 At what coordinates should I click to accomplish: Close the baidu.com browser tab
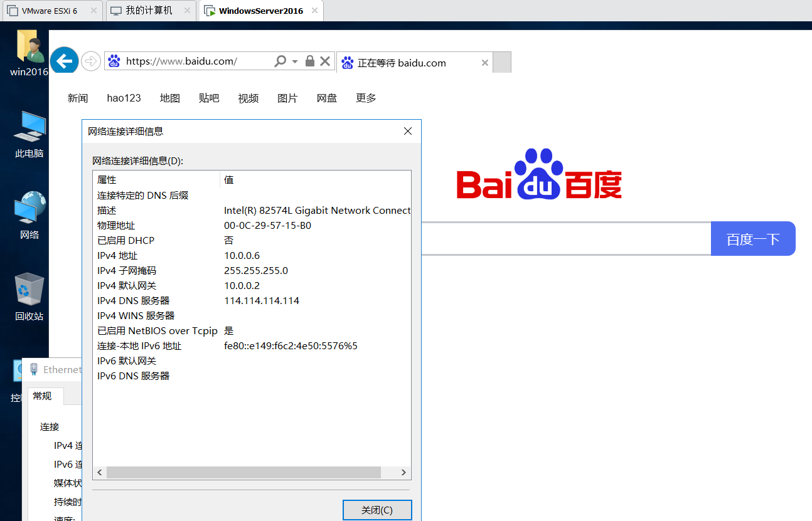(x=484, y=63)
